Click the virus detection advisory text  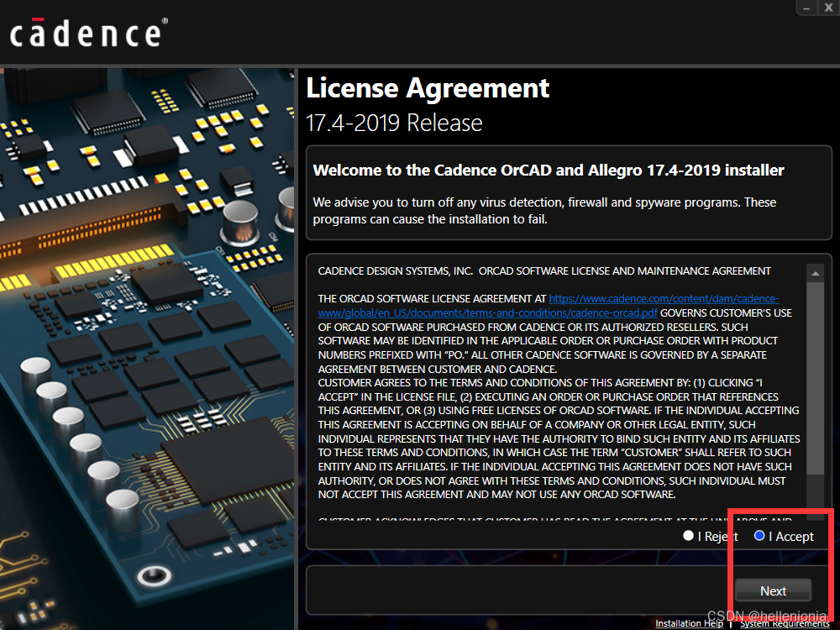(x=544, y=211)
